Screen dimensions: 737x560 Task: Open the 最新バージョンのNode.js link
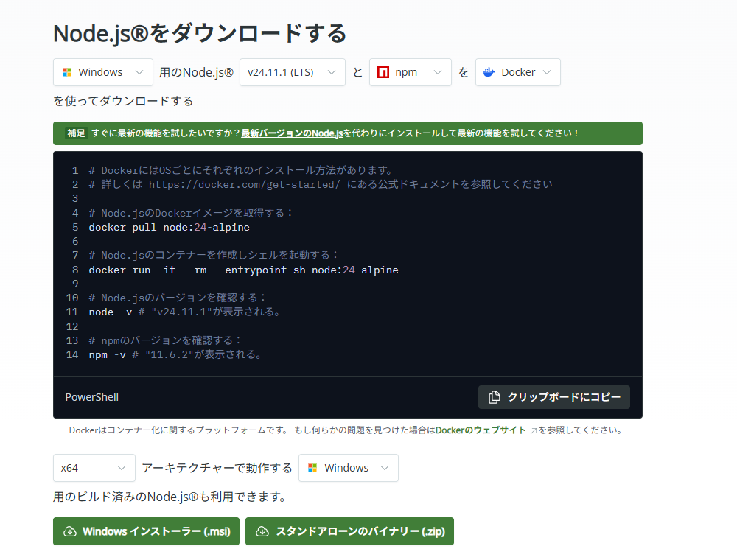tap(292, 133)
